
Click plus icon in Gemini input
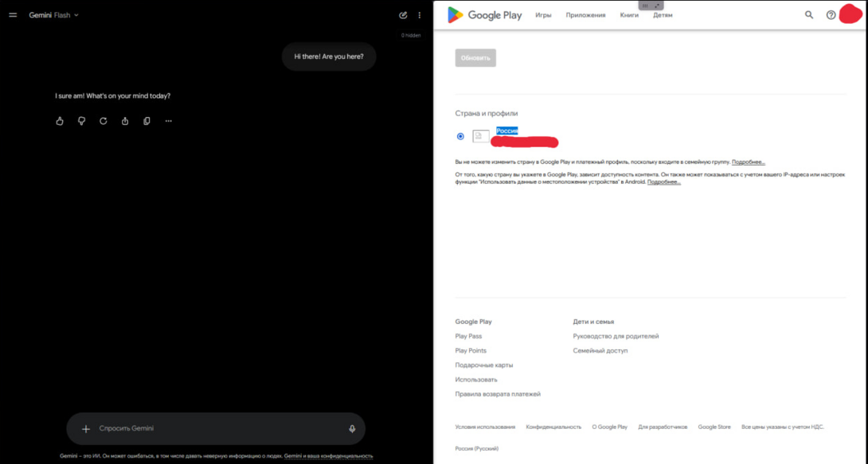(x=86, y=429)
